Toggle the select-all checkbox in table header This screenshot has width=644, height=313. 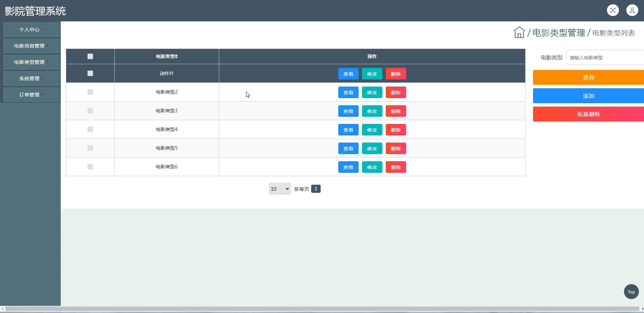[90, 56]
